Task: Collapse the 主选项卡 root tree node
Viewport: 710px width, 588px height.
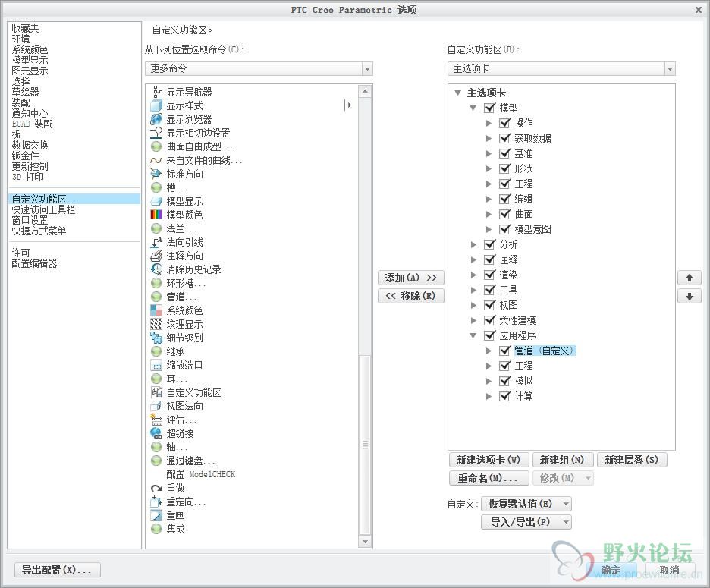Action: [458, 93]
